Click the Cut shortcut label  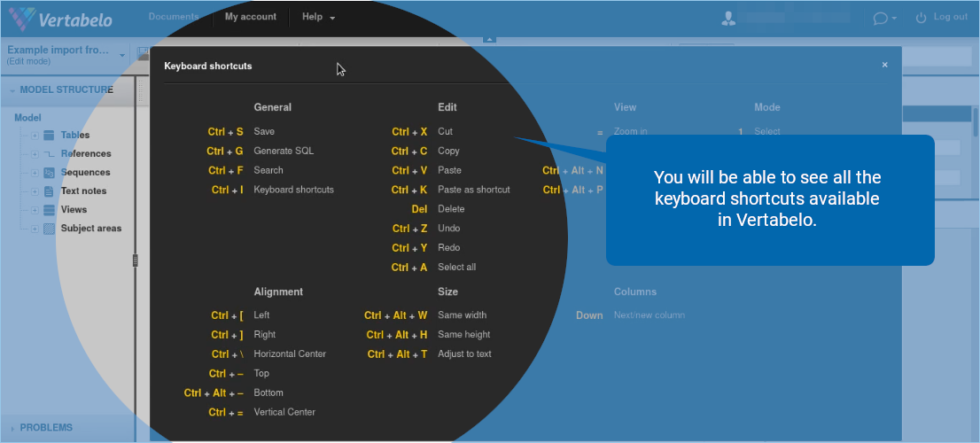pyautogui.click(x=445, y=132)
